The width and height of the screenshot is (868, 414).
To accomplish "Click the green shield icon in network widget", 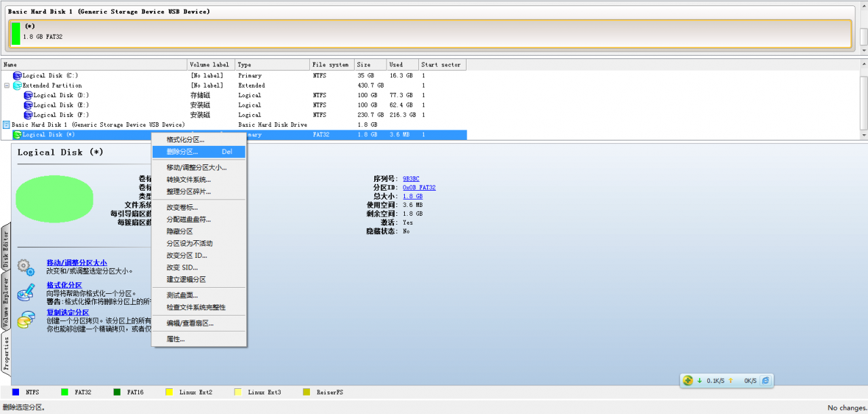I will tap(688, 381).
